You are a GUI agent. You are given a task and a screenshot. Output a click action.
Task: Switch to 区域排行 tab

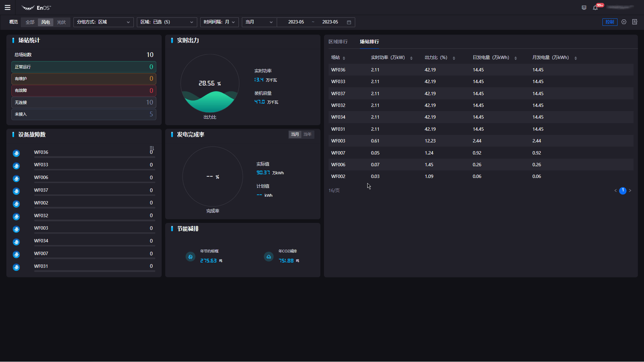pyautogui.click(x=338, y=42)
